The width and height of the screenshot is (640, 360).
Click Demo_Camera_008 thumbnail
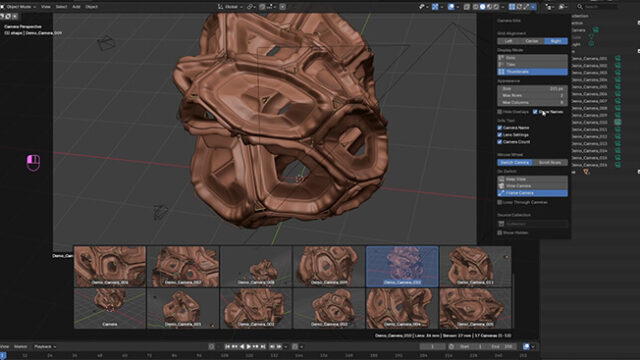tap(256, 266)
